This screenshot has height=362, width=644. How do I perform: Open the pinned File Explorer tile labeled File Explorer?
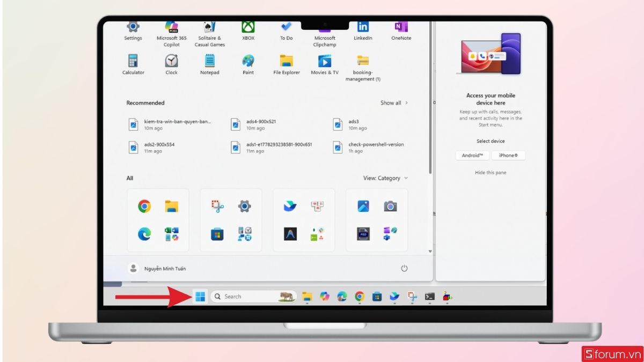click(287, 65)
